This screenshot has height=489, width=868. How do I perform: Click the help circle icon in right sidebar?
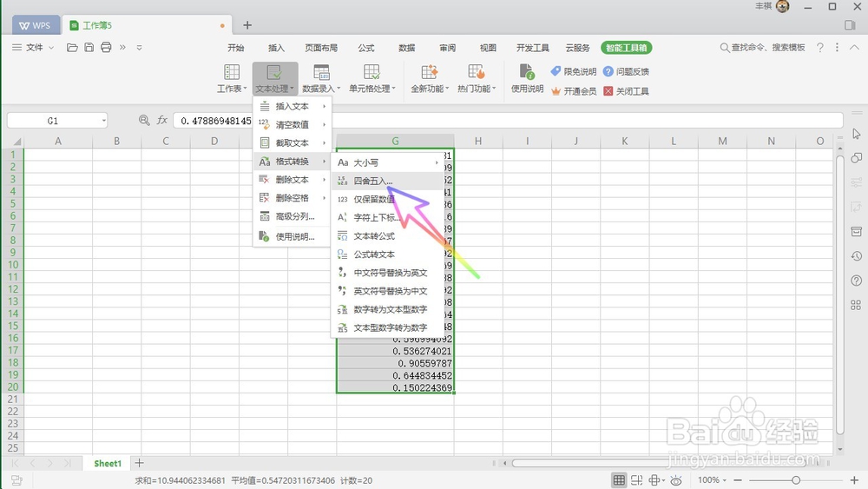[857, 281]
